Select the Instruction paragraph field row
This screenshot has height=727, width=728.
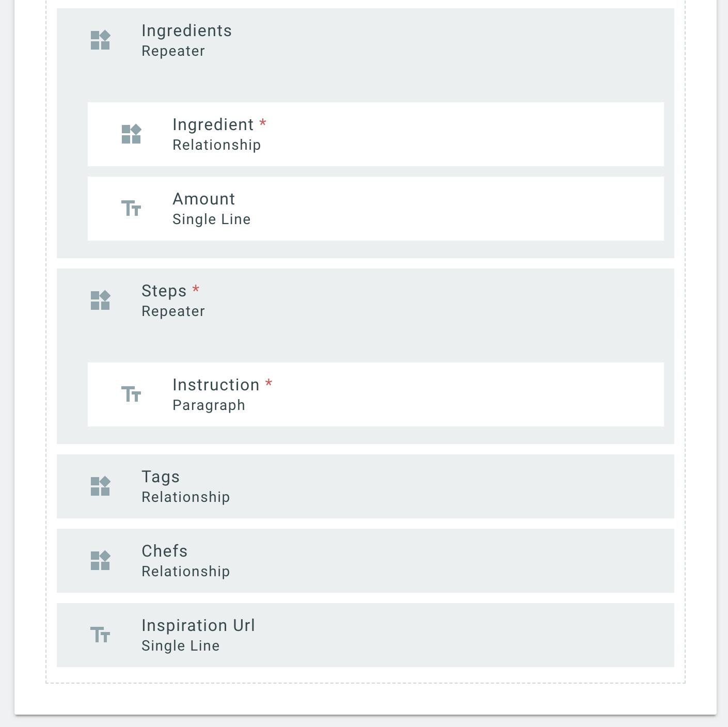click(x=376, y=394)
